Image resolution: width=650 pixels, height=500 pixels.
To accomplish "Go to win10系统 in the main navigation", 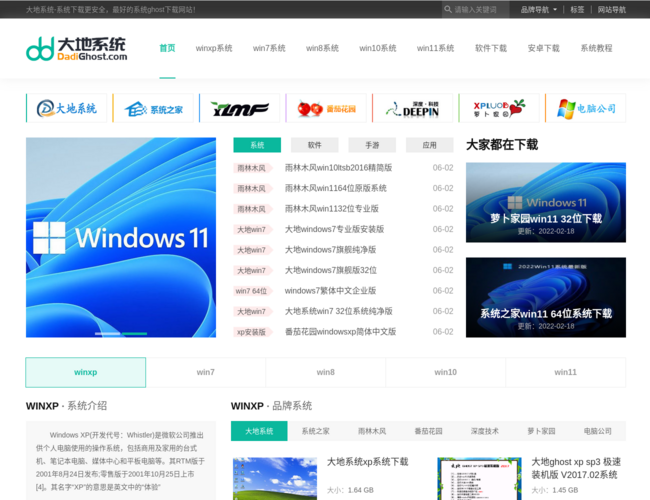I will click(378, 48).
